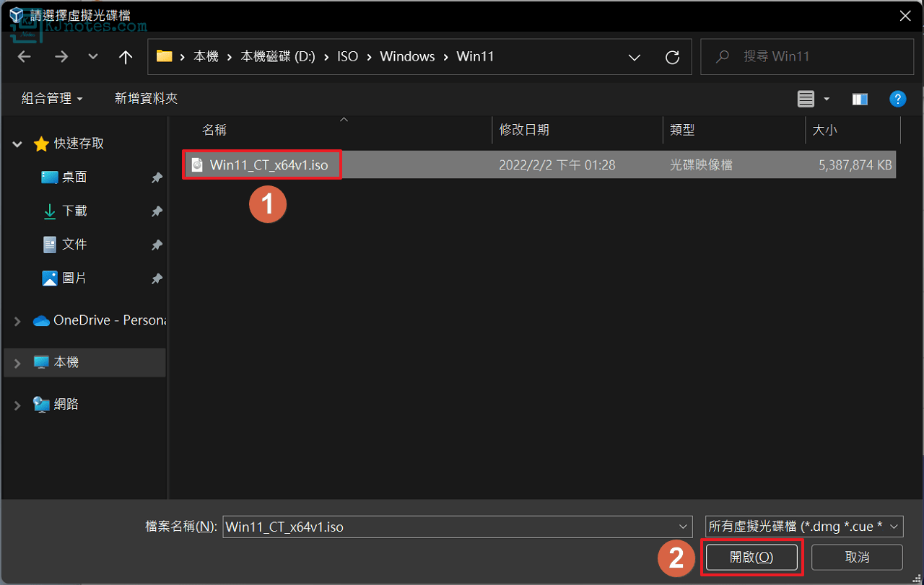Open file type filter 所有虛擬光碟檔 dropdown
The image size is (924, 585).
(x=804, y=527)
